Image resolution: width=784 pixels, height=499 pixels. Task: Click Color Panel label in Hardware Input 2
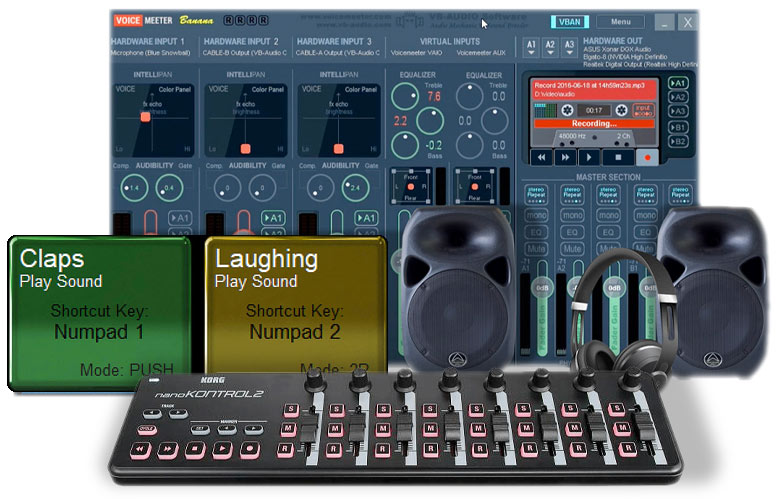click(268, 90)
